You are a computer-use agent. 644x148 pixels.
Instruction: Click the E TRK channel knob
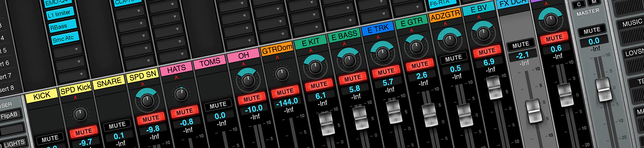coord(382,53)
